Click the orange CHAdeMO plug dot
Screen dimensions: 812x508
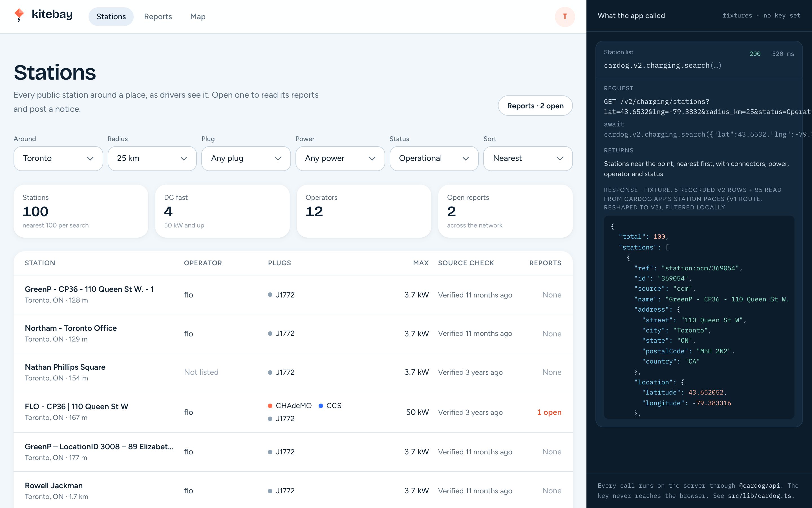pyautogui.click(x=270, y=406)
